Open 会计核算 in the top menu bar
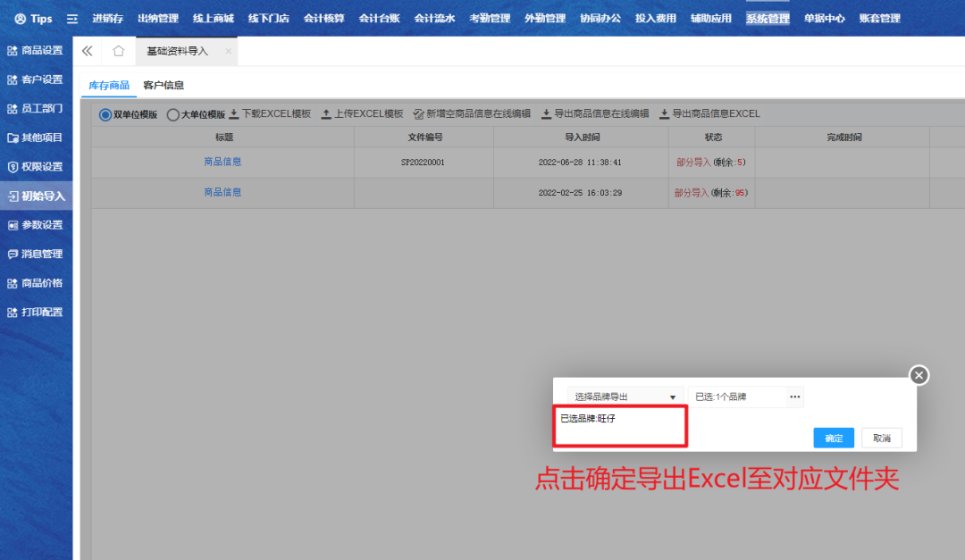The width and height of the screenshot is (965, 560). point(323,19)
